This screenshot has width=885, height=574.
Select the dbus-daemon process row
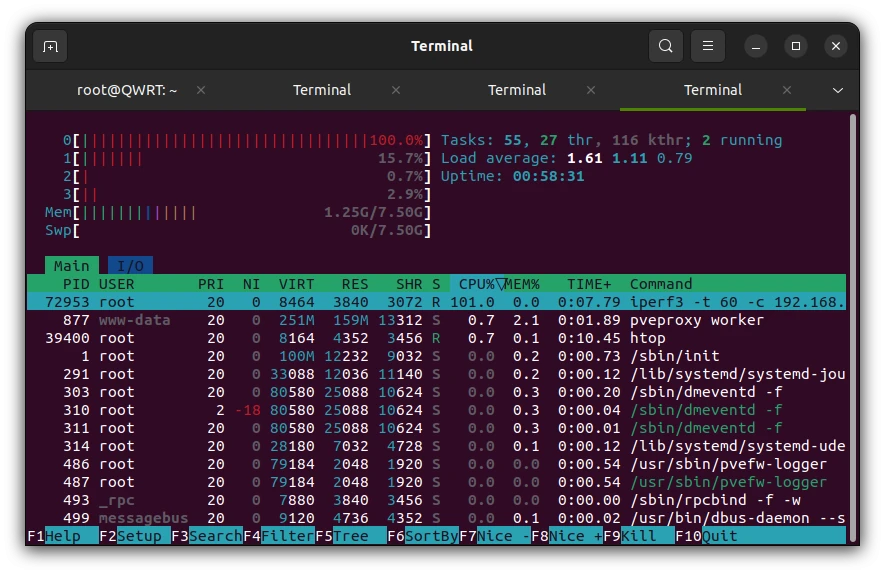[436, 518]
